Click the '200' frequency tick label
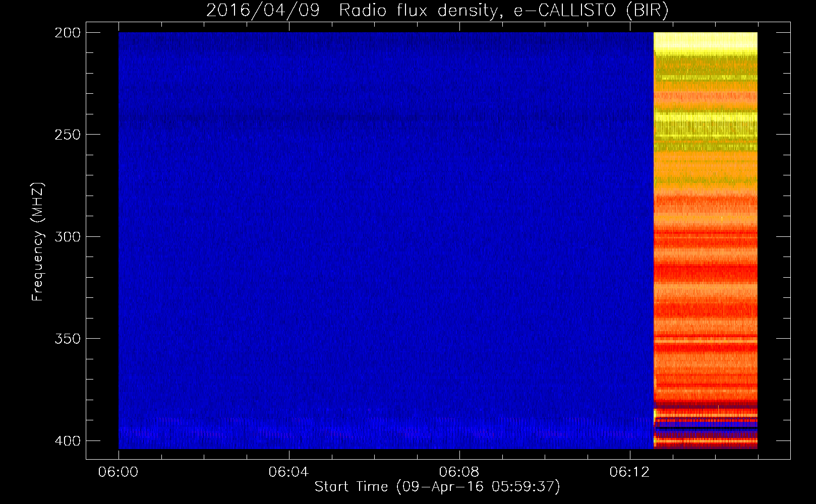 click(x=67, y=33)
